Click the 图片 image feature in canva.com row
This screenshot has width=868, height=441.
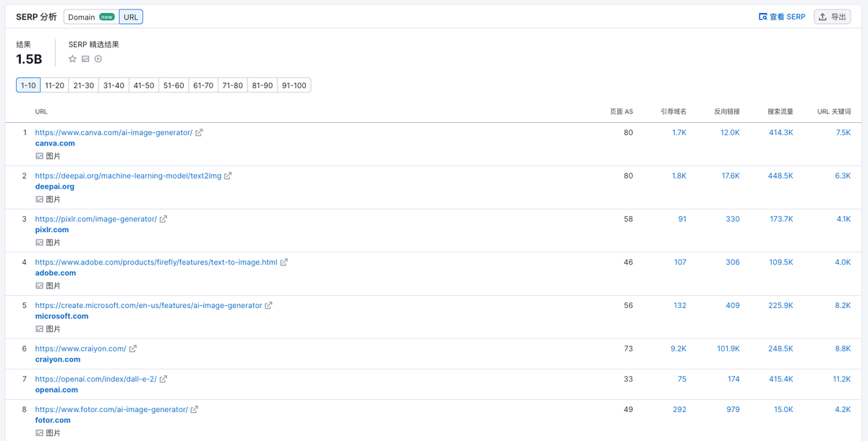click(48, 155)
